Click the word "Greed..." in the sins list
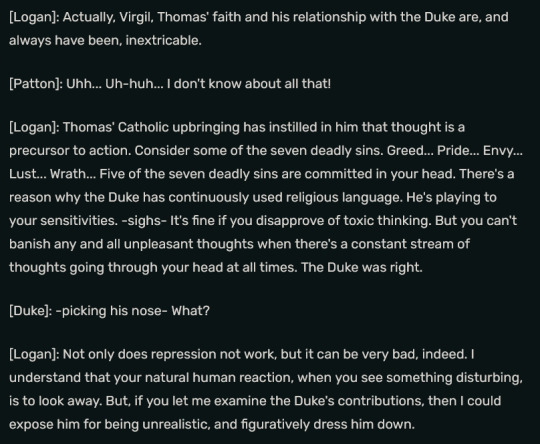 410,151
